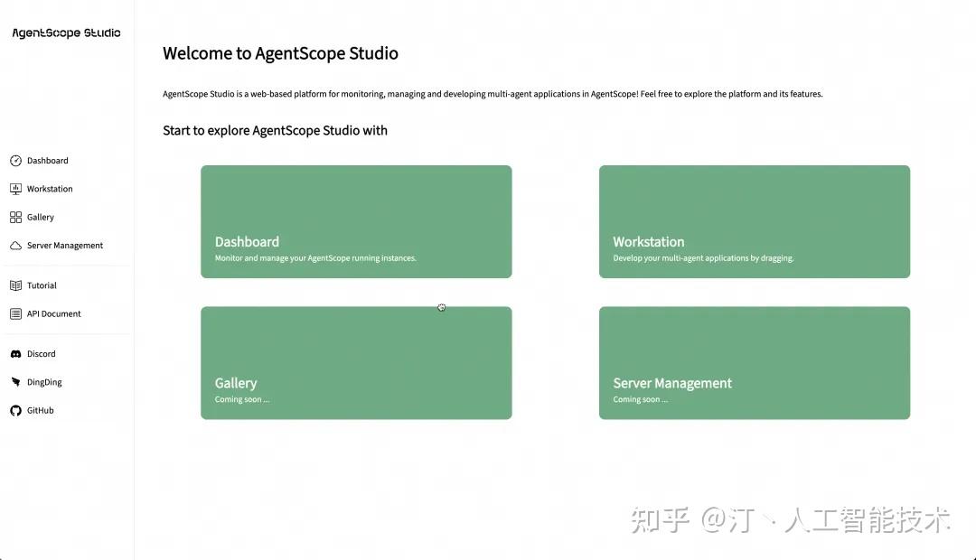Click the Gallery coming soon card
The width and height of the screenshot is (976, 560).
[356, 362]
